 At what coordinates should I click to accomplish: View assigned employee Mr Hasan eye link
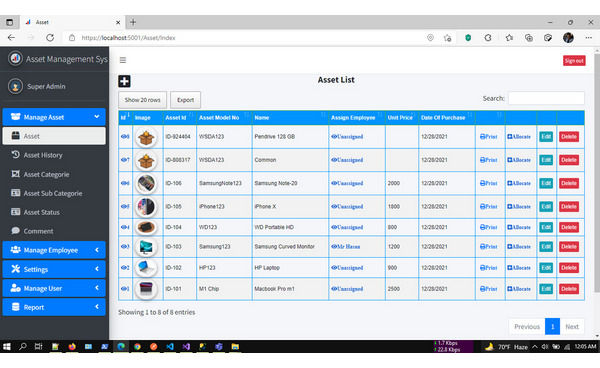(x=346, y=247)
